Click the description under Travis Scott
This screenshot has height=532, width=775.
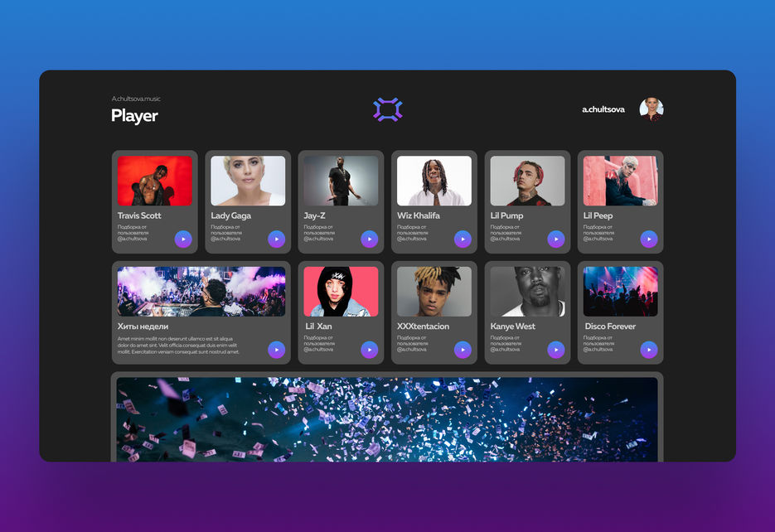pos(133,233)
